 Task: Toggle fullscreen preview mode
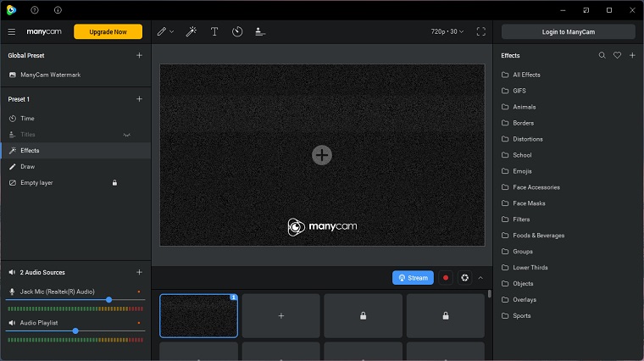(481, 31)
